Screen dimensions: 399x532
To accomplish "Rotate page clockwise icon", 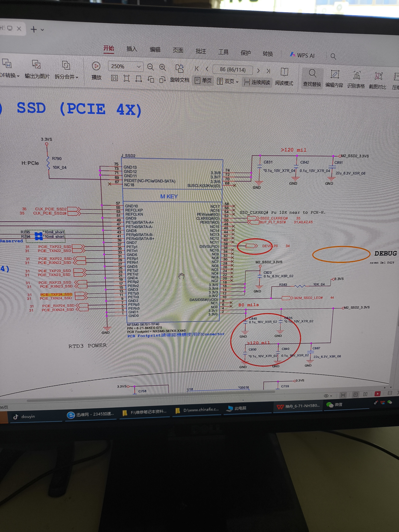I will point(163,80).
